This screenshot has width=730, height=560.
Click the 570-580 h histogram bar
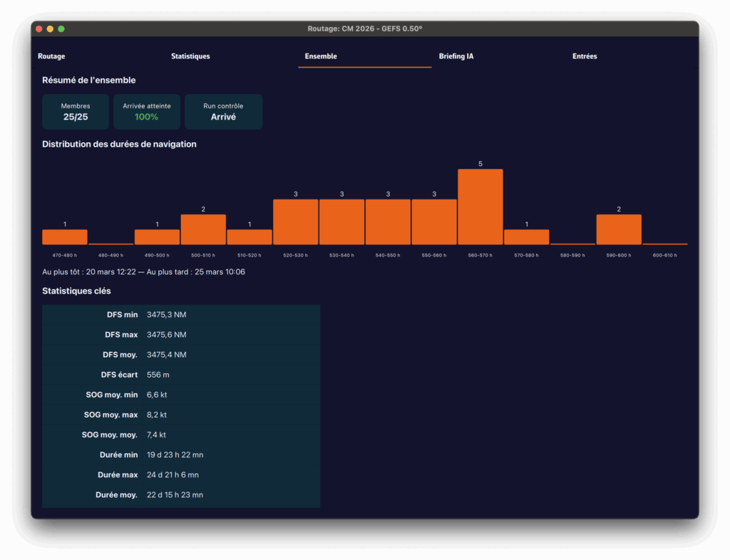click(526, 237)
